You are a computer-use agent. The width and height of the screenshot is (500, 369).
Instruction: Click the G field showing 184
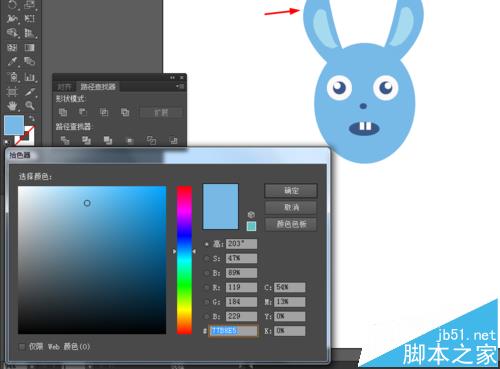(241, 302)
